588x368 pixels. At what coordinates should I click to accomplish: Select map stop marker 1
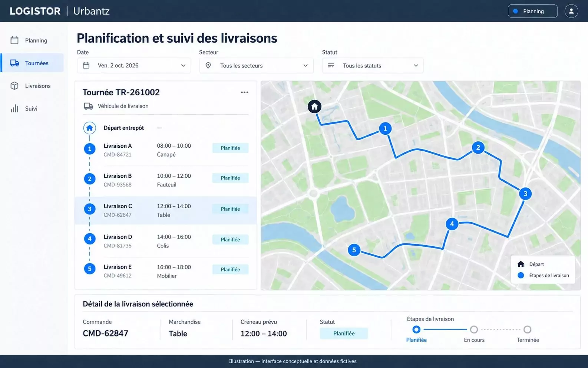tap(385, 129)
